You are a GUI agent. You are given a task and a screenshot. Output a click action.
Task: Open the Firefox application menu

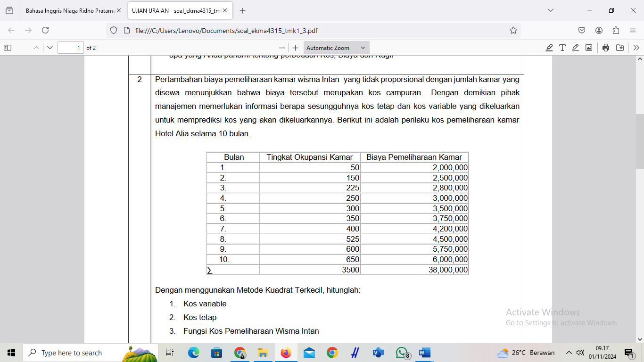(x=633, y=30)
